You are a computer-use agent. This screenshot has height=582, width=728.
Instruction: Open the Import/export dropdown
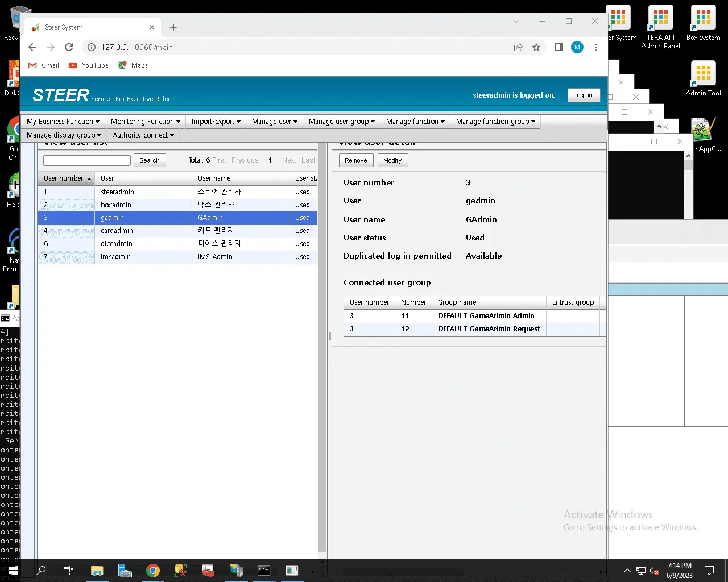216,122
